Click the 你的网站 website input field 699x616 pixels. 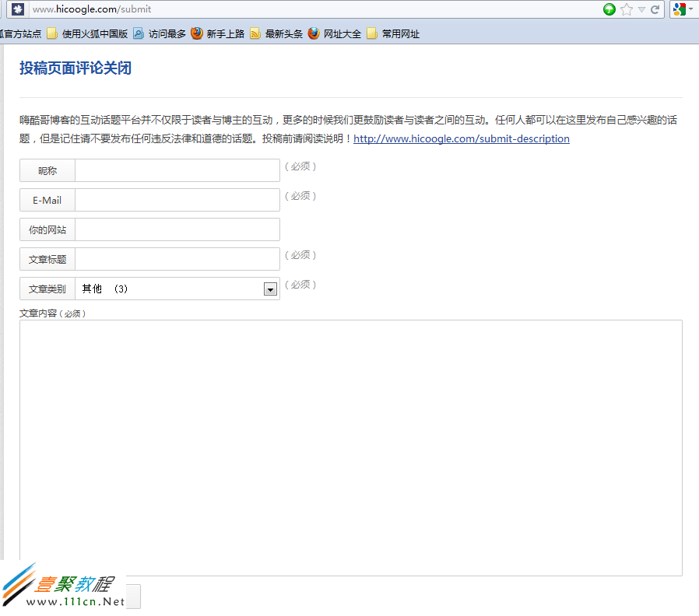click(177, 229)
